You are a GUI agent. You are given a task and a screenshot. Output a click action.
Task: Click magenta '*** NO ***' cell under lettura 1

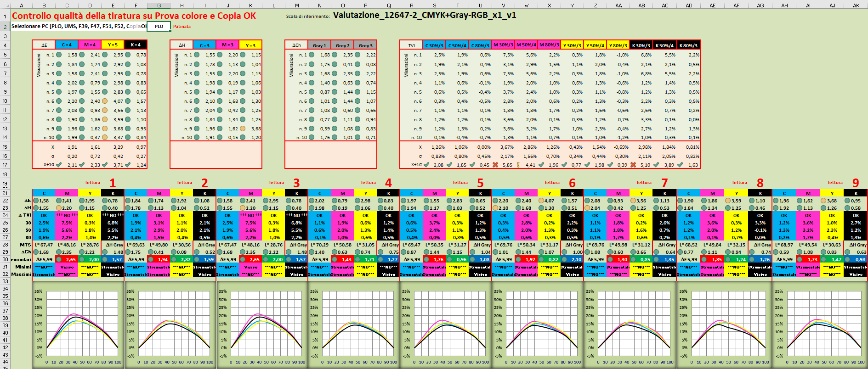pyautogui.click(x=67, y=215)
